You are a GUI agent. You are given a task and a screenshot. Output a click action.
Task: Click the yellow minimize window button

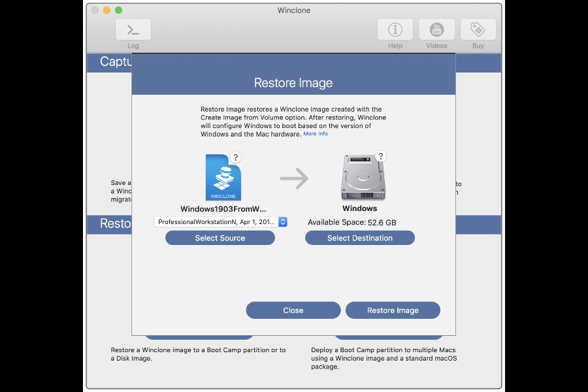[x=106, y=10]
